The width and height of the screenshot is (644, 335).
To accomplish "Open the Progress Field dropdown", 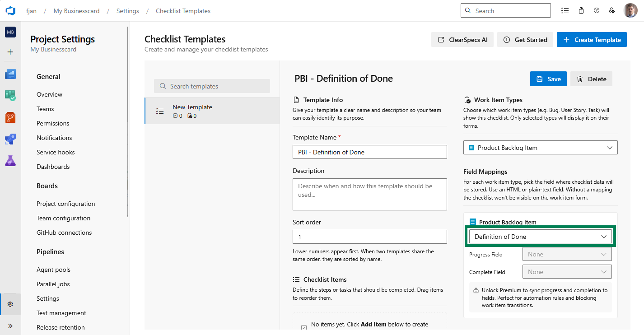I will click(567, 254).
